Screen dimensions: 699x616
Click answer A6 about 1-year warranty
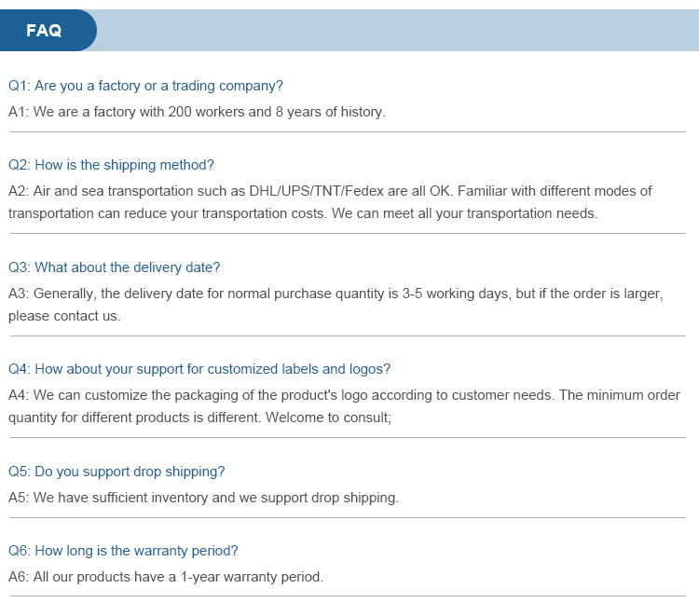[x=166, y=577]
